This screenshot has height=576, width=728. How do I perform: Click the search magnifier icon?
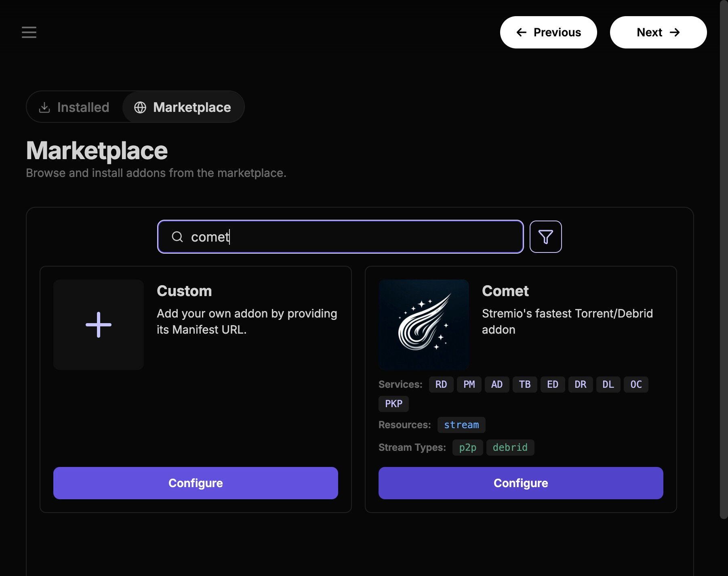coord(177,237)
